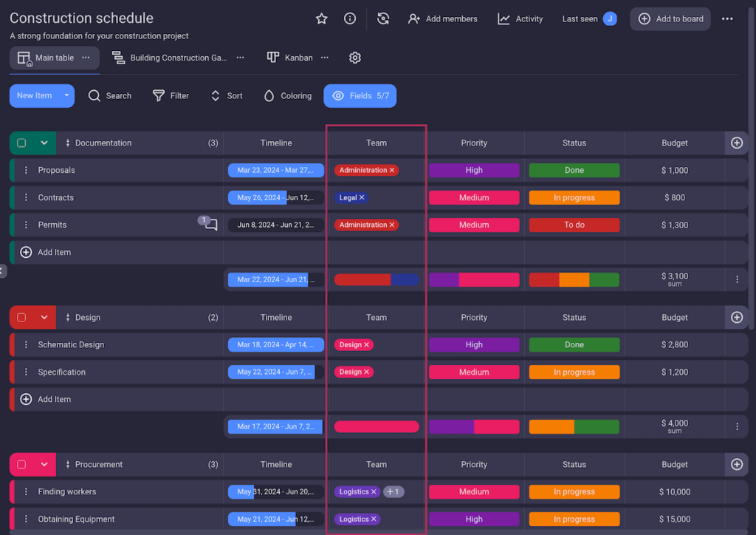The width and height of the screenshot is (756, 535).
Task: Open the Main table tab options menu
Action: pos(86,57)
